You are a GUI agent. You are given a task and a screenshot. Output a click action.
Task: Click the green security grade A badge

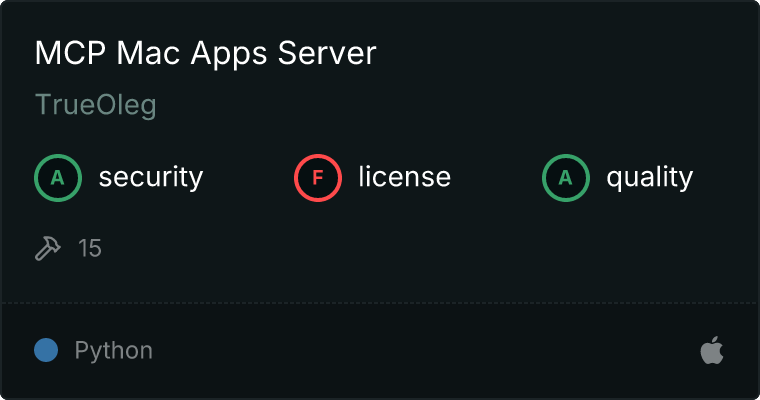click(58, 178)
